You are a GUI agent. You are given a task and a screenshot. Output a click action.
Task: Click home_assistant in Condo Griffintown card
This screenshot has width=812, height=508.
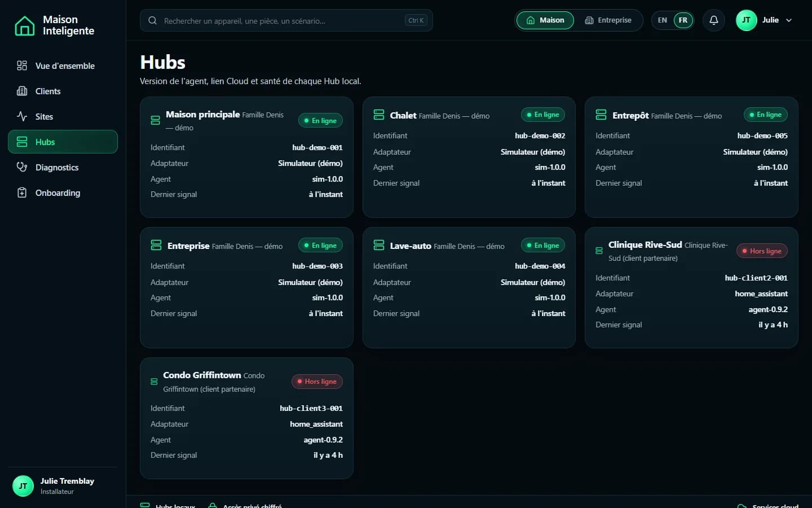[316, 424]
